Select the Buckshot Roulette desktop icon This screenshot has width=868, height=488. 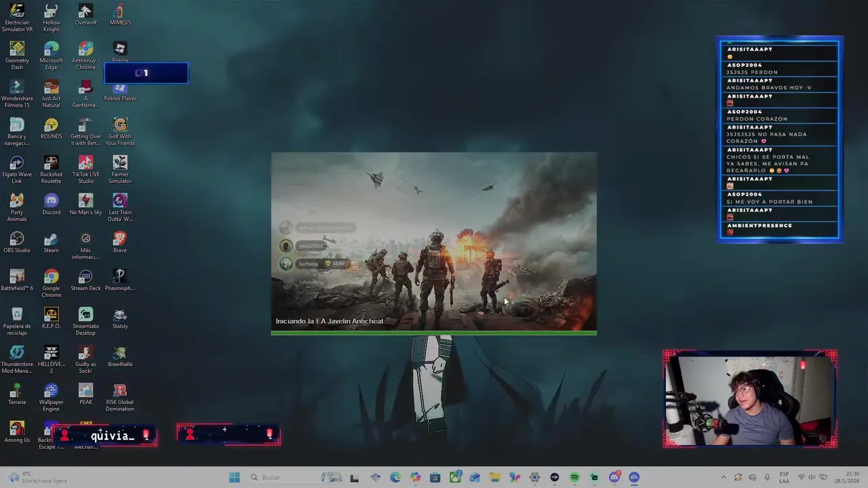52,170
